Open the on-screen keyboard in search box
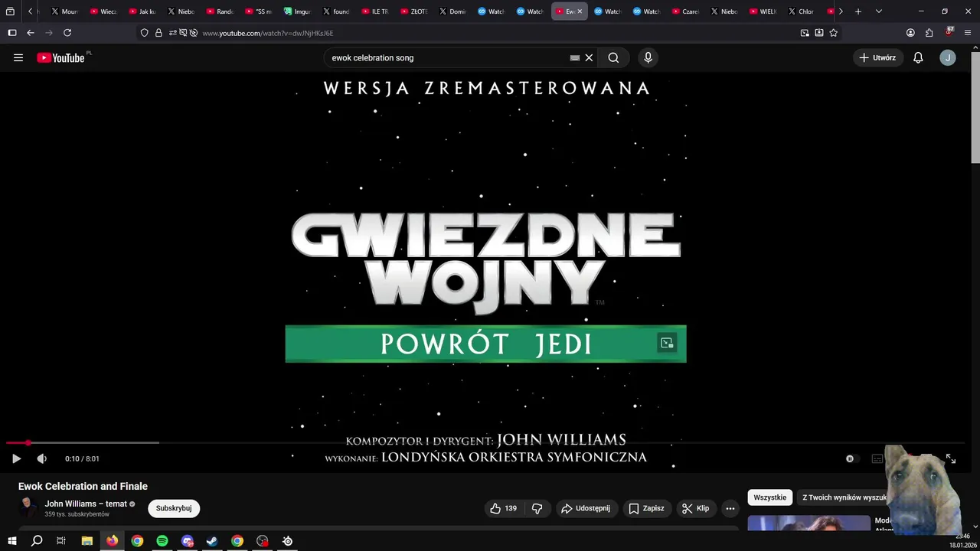This screenshot has height=551, width=980. 575,57
